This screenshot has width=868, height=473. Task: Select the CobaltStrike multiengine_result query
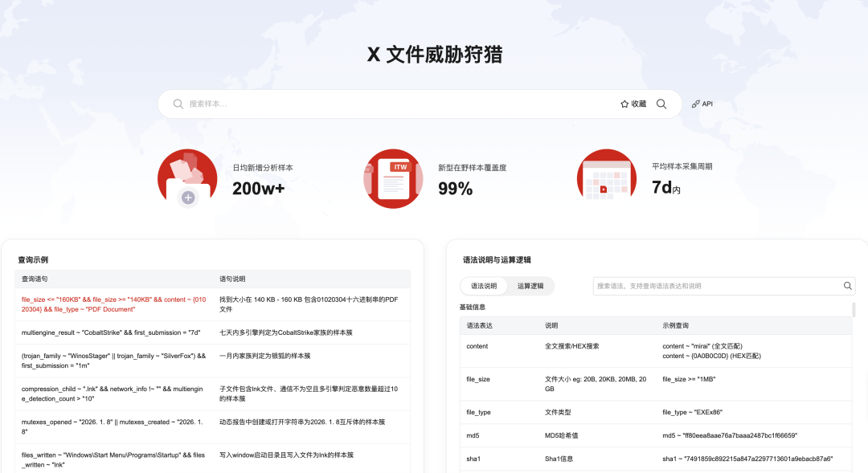[111, 332]
